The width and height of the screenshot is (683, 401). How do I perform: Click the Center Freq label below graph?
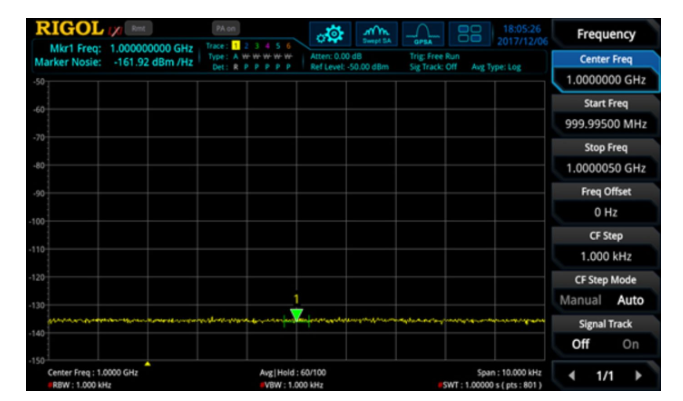92,373
